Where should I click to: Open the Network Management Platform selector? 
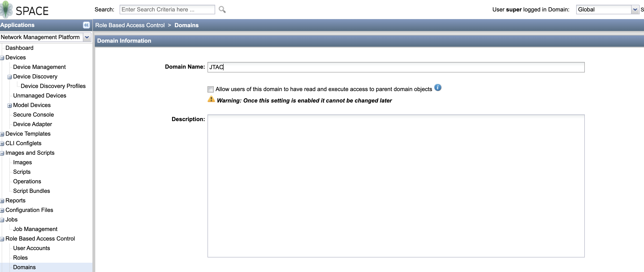pyautogui.click(x=87, y=37)
